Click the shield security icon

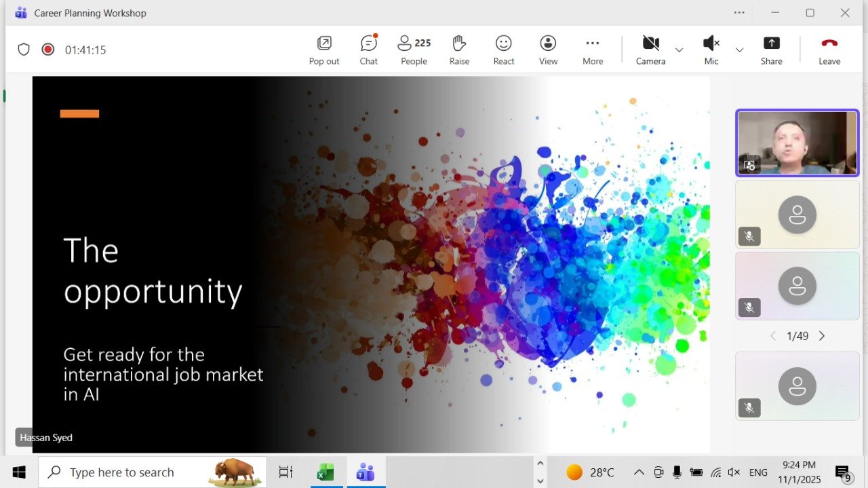[24, 50]
